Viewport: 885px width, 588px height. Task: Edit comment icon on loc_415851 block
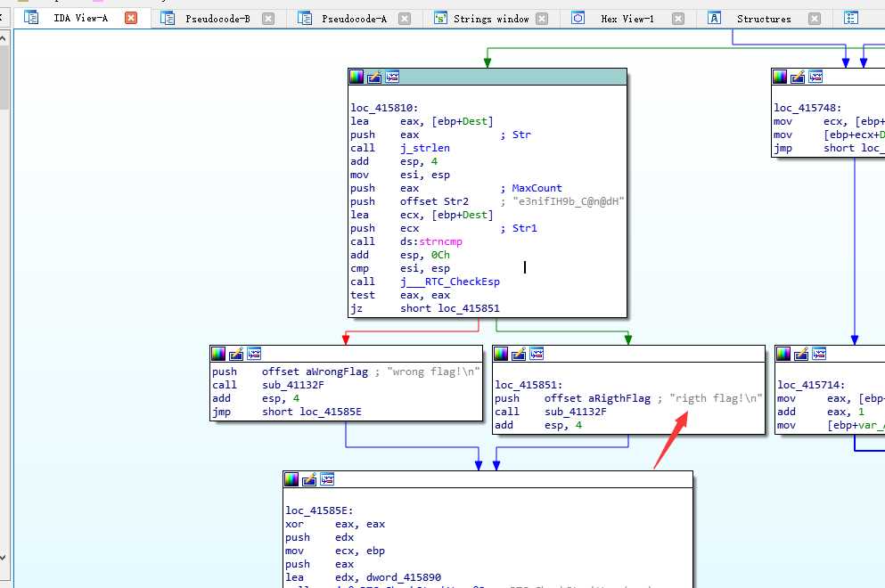519,354
